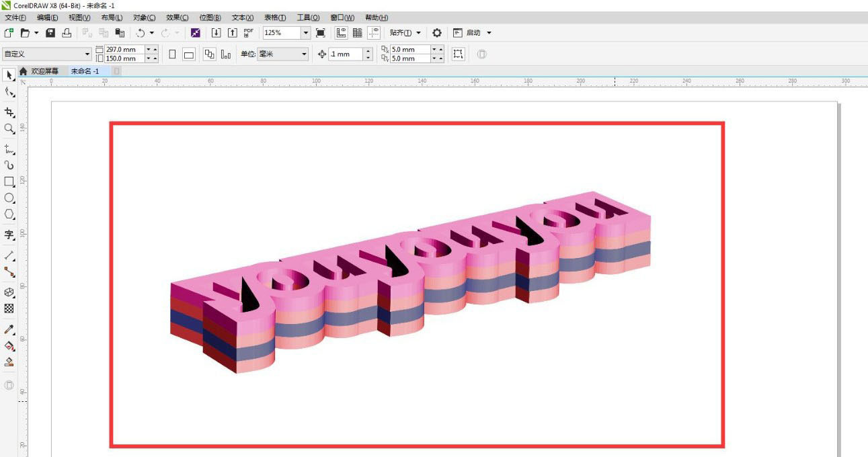
Task: Select the Eyedropper tool
Action: coord(9,329)
